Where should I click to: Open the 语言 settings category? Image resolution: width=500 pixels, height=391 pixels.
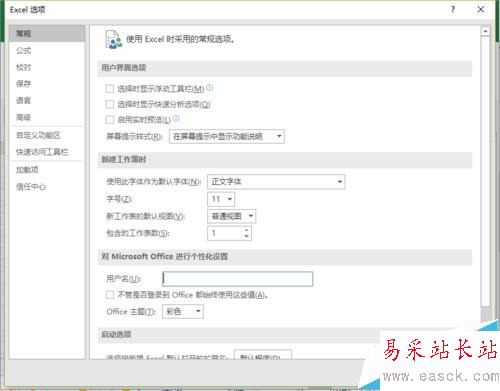[47, 100]
